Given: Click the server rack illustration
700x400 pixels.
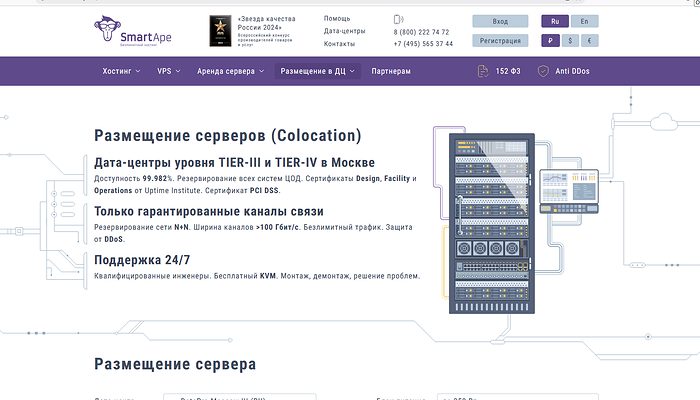Looking at the screenshot, I should tap(492, 223).
